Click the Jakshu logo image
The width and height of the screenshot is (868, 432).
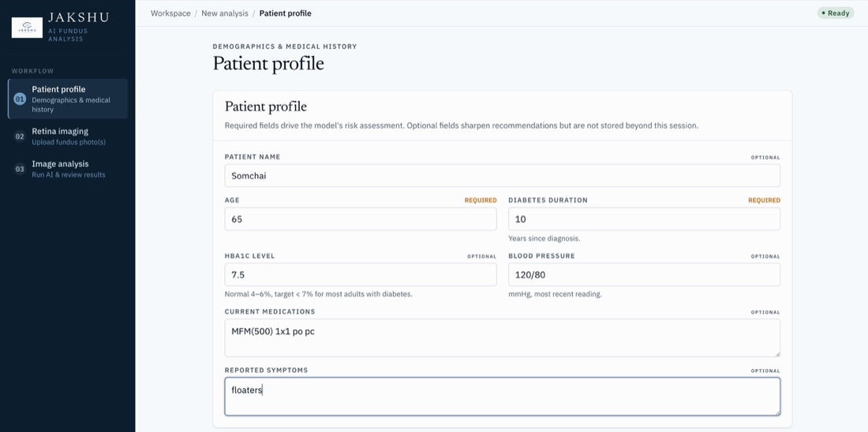(27, 28)
